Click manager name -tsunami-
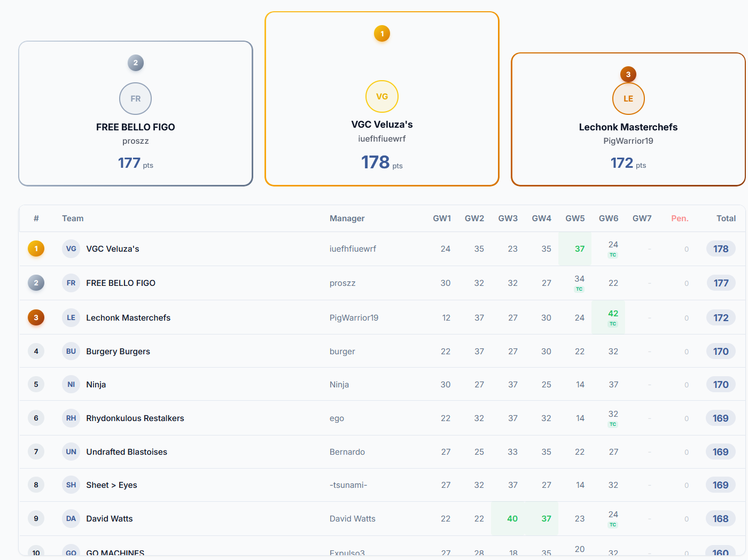The height and width of the screenshot is (560, 748). (x=348, y=485)
